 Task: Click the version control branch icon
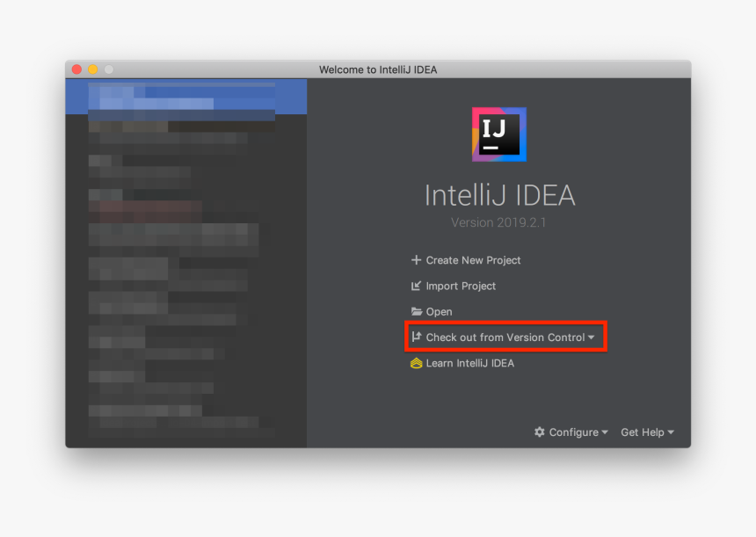click(417, 337)
